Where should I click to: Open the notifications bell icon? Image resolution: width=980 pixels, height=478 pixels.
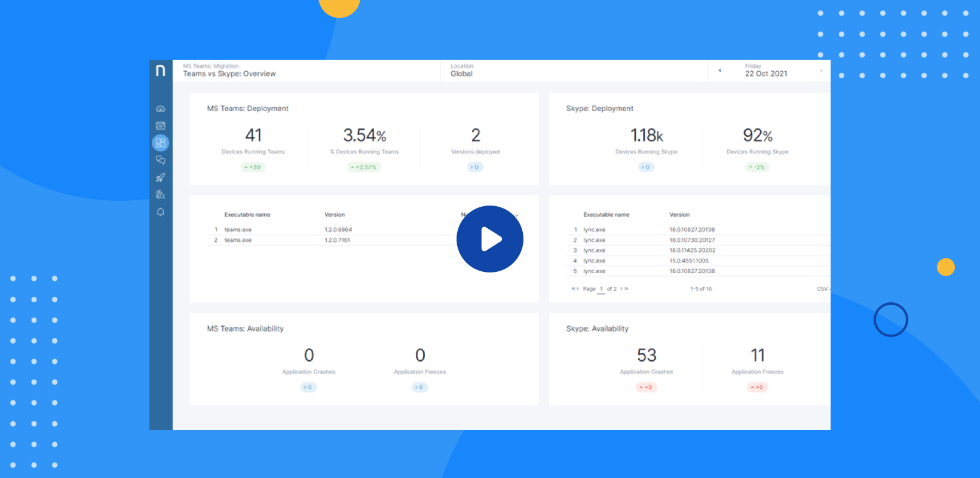click(x=160, y=212)
